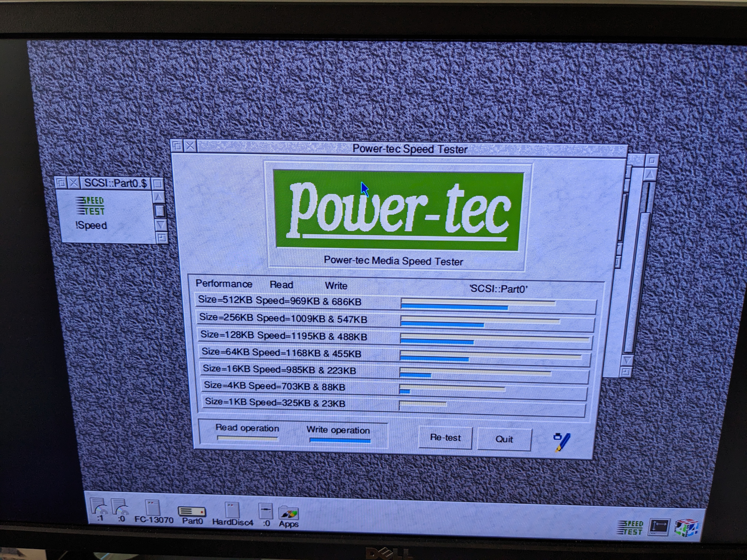Open the Display Manager iconbar icon
The height and width of the screenshot is (560, 747).
[x=658, y=527]
